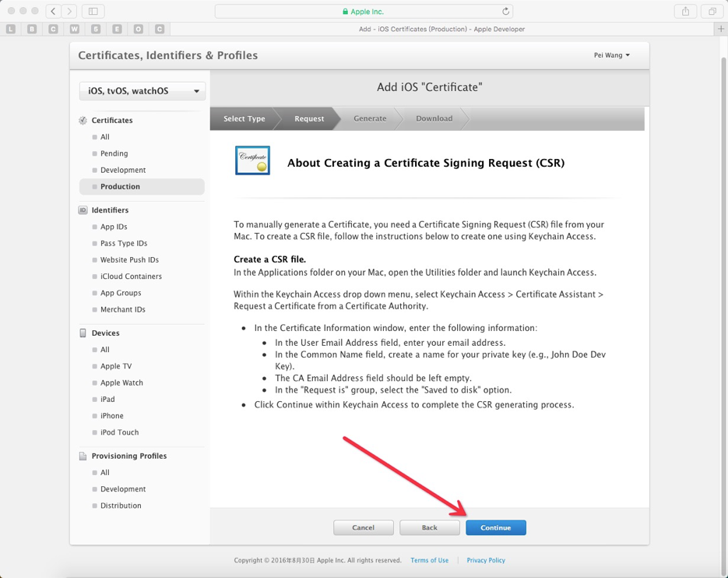Click the Provisioning Profiles document icon
Viewport: 728px width, 578px height.
83,456
